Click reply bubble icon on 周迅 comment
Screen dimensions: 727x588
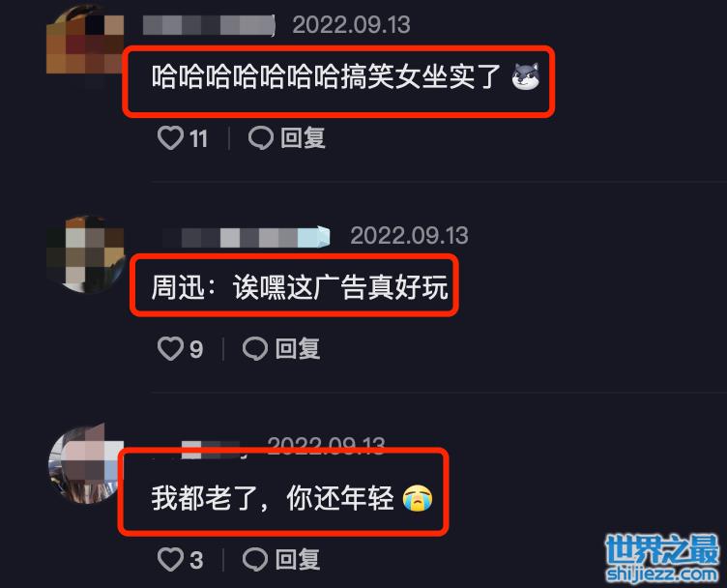coord(255,348)
